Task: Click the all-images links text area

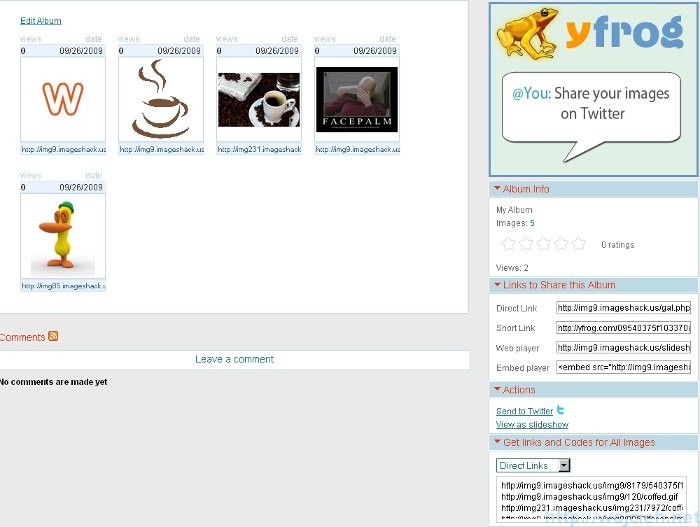Action: (592, 498)
